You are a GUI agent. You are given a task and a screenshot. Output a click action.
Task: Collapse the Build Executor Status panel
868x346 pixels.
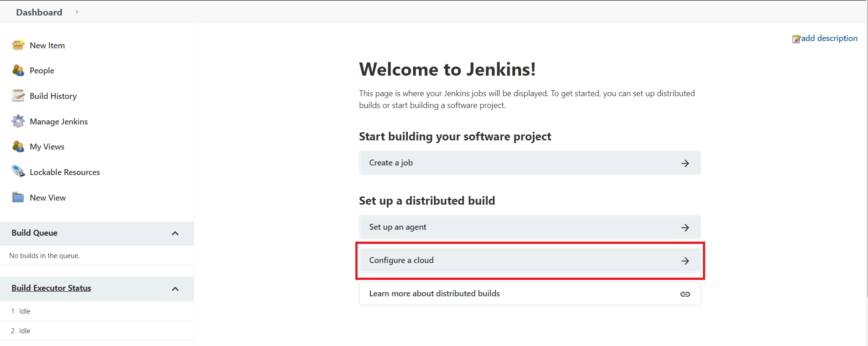(x=175, y=289)
